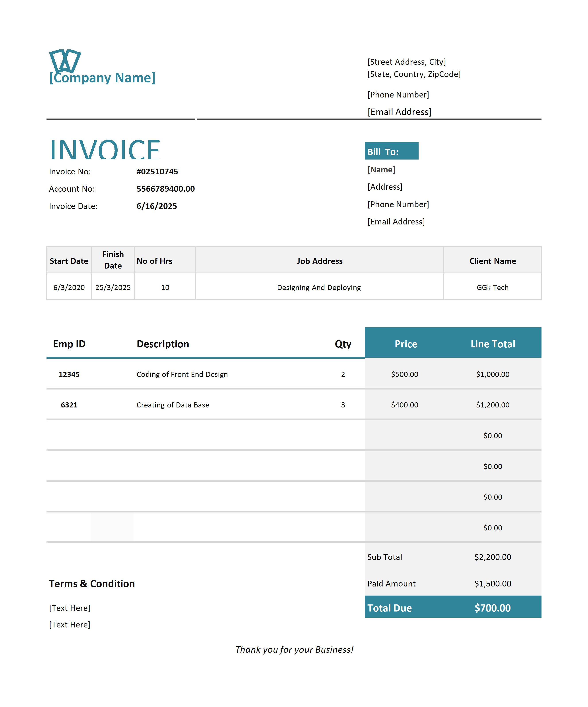This screenshot has width=588, height=707.
Task: Select the Bill To [Name] placeholder
Action: coord(381,170)
